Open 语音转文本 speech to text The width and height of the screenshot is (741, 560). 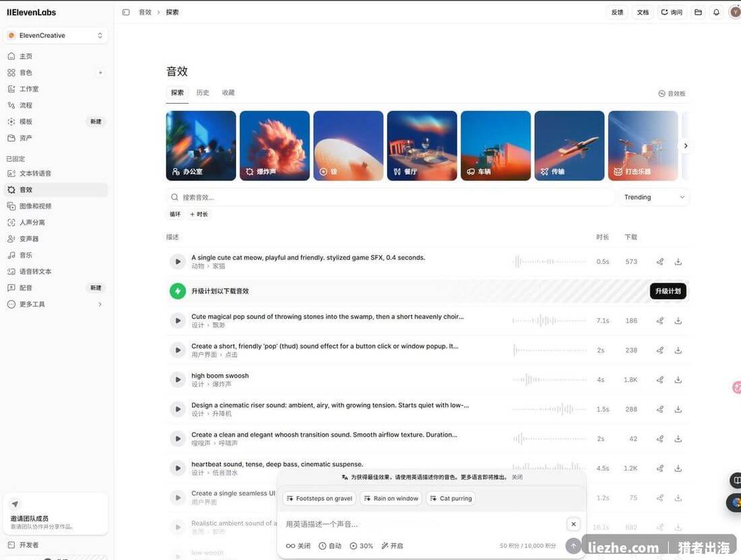[x=56, y=271]
